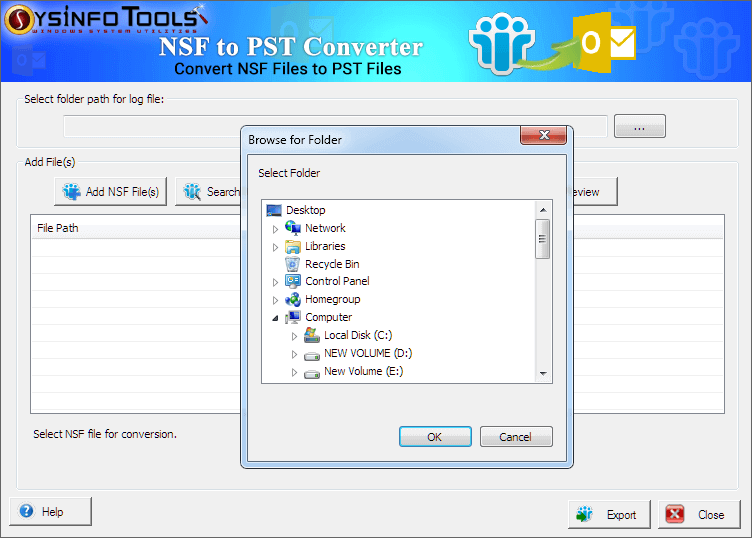Screen dimensions: 752x538
Task: Click the Add NSF File(s) people icon
Action: point(71,191)
